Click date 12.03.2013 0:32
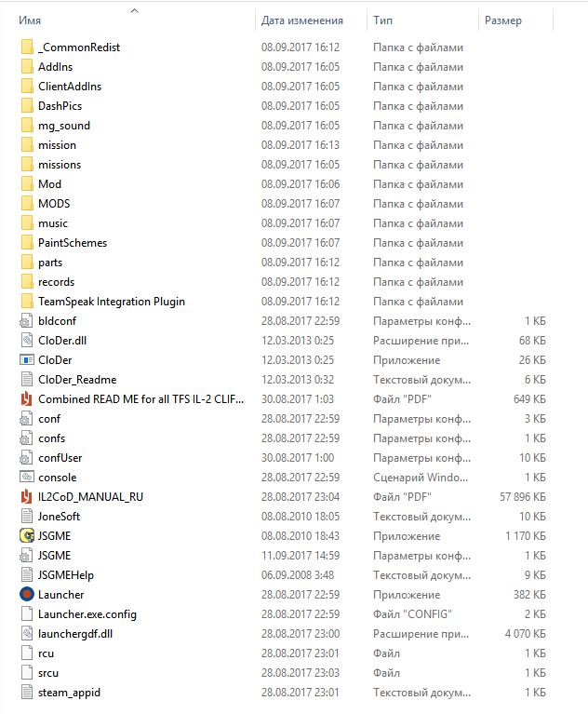 (298, 380)
